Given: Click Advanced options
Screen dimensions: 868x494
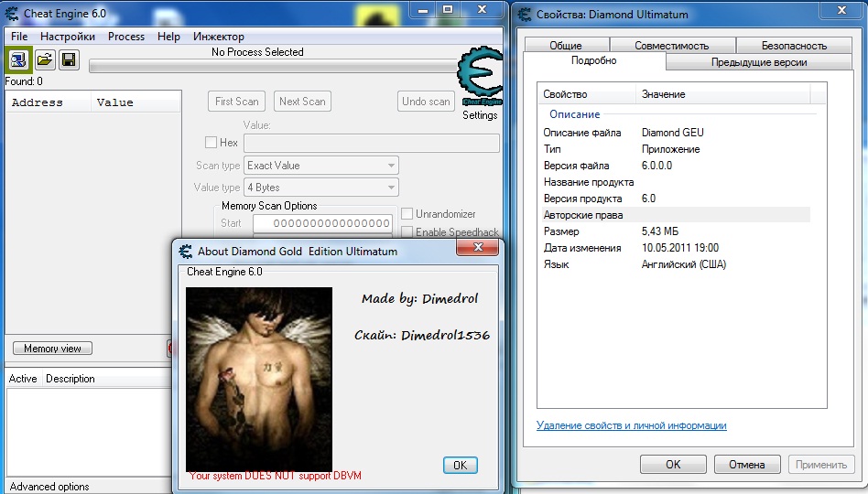Looking at the screenshot, I should coord(49,487).
